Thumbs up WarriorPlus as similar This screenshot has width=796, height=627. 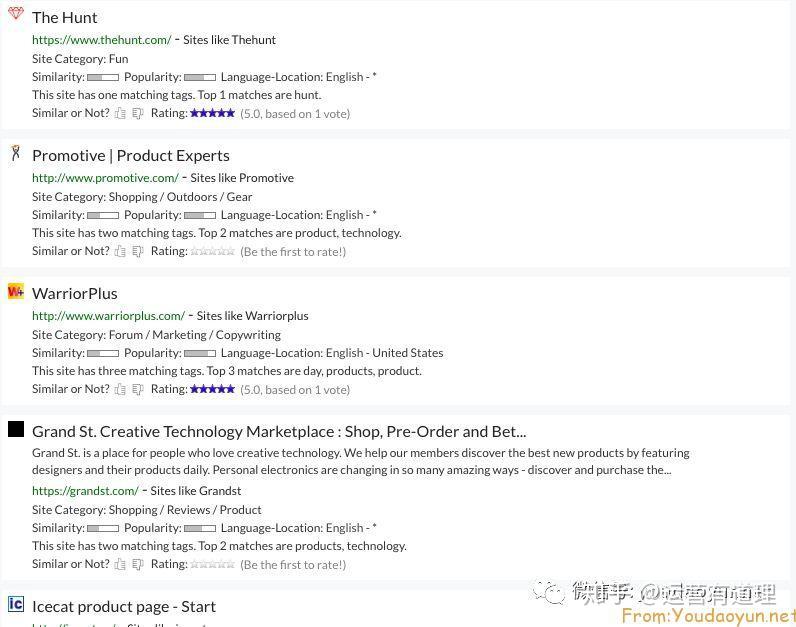pos(120,389)
